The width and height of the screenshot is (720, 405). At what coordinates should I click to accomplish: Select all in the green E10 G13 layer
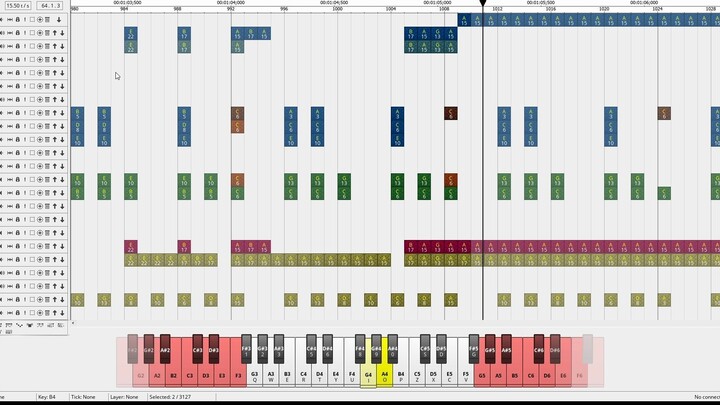32,180
